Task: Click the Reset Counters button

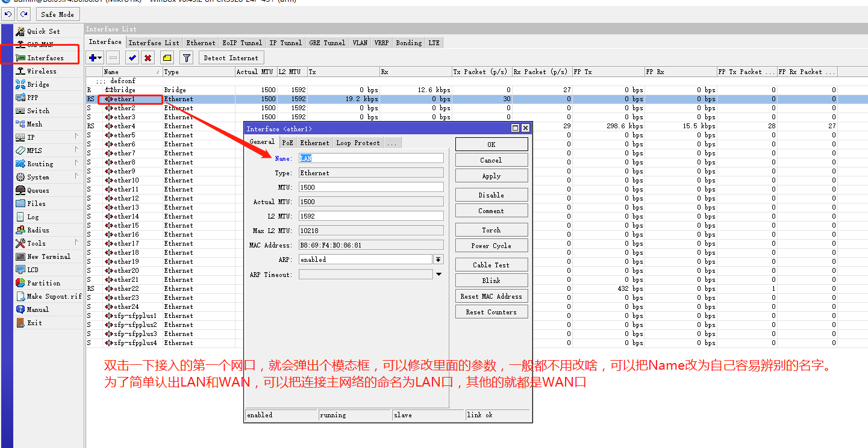Action: [492, 312]
